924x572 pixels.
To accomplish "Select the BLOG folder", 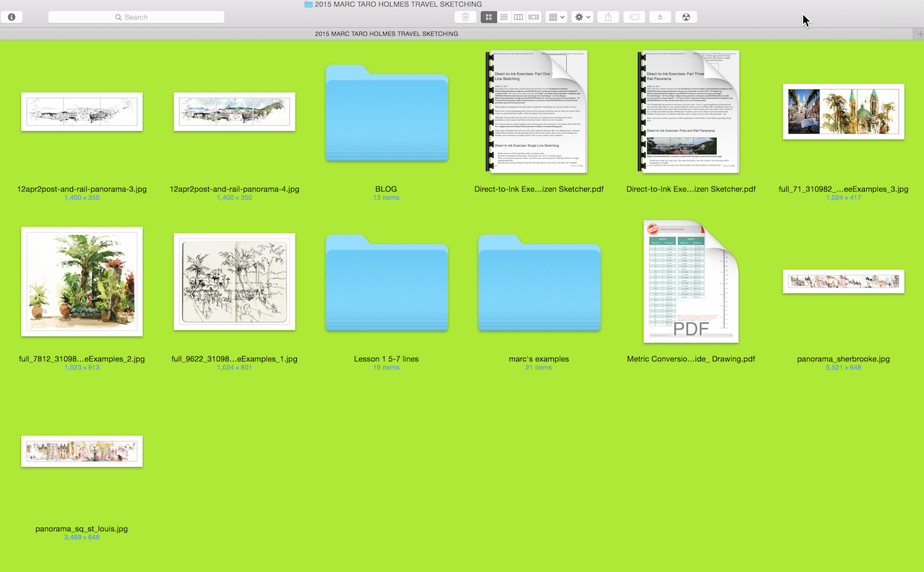I will pyautogui.click(x=386, y=114).
